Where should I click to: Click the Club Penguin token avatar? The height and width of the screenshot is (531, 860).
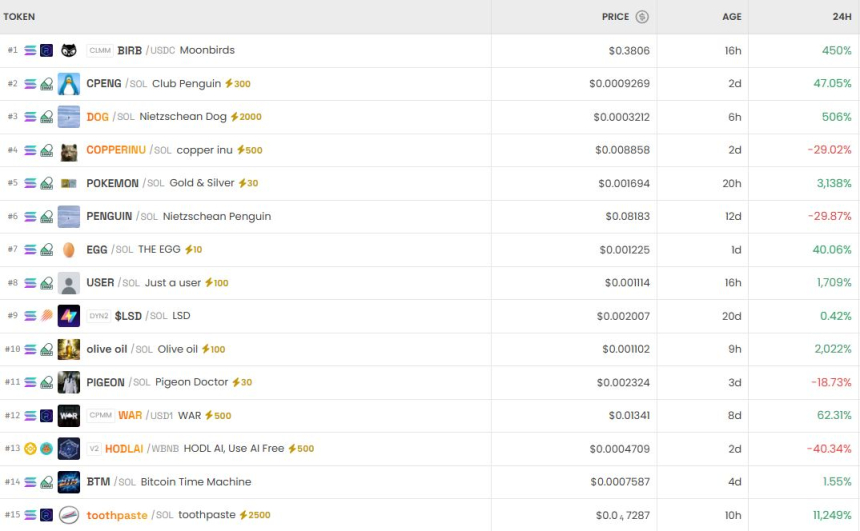69,84
